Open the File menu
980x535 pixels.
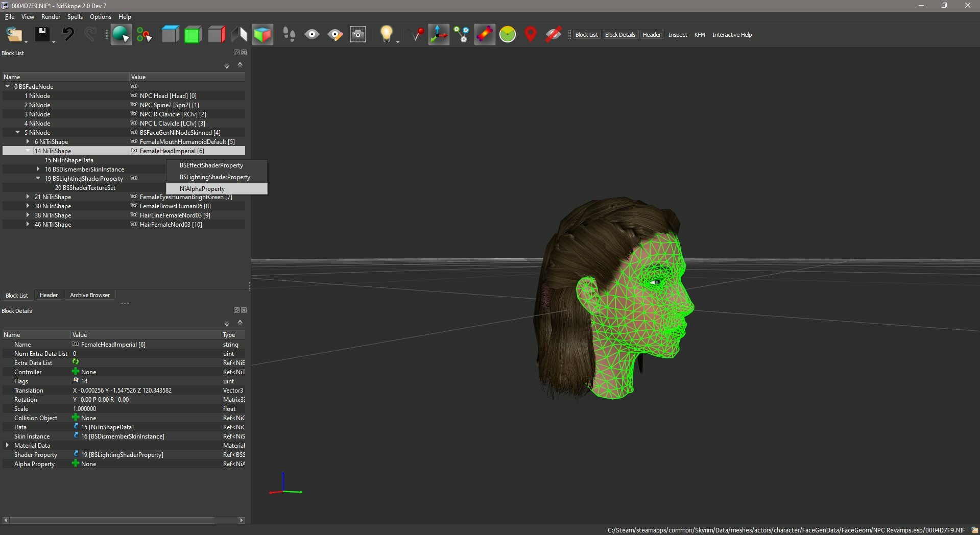click(x=10, y=17)
